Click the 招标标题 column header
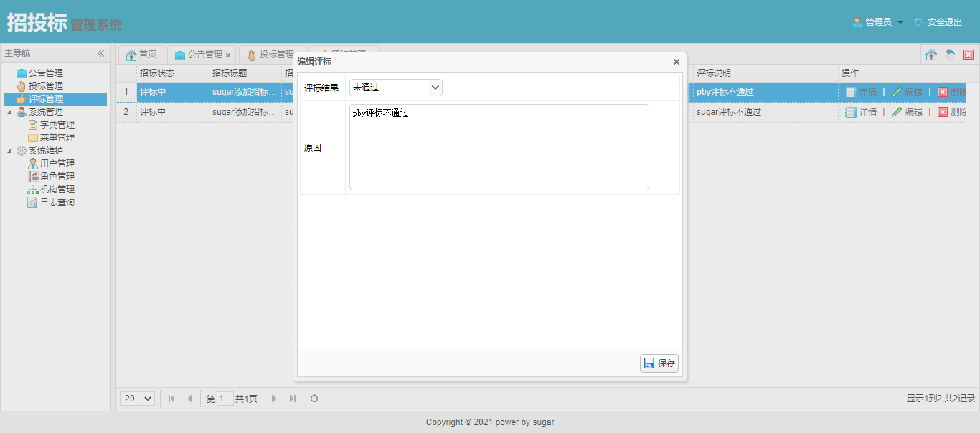The width and height of the screenshot is (980, 433). click(245, 73)
